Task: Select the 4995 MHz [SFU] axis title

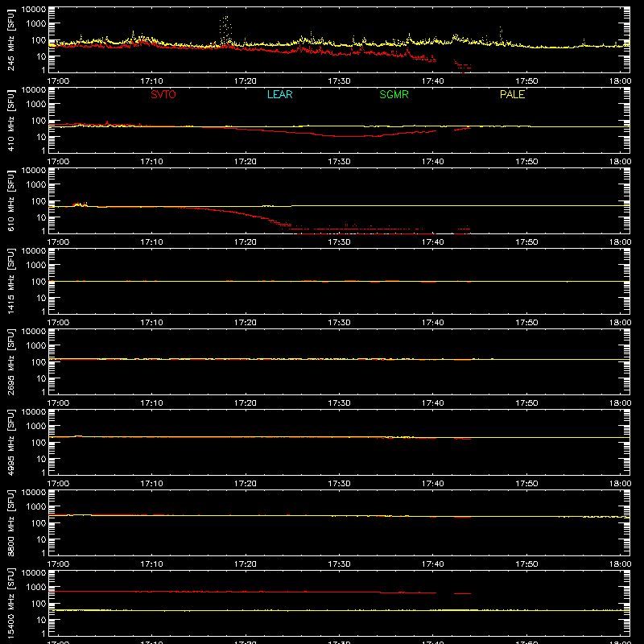Action: [10, 442]
